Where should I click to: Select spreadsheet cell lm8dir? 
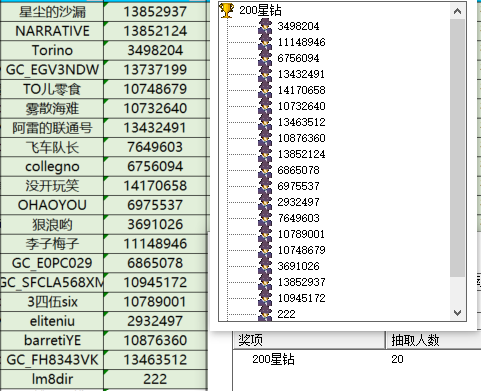52,379
